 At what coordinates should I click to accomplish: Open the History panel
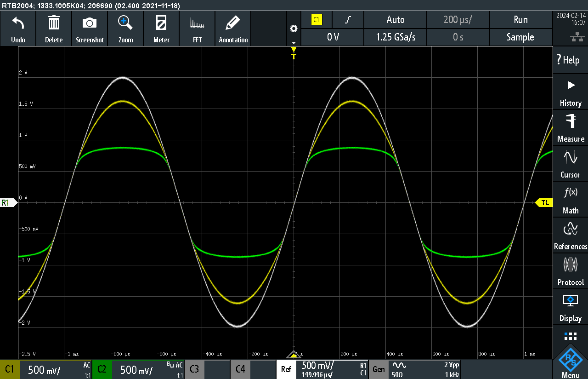tap(571, 92)
